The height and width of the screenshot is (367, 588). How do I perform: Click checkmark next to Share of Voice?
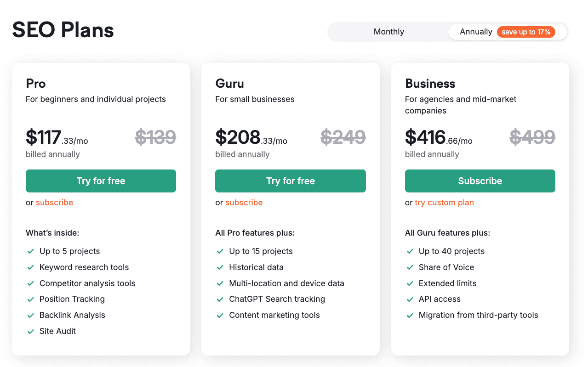410,267
